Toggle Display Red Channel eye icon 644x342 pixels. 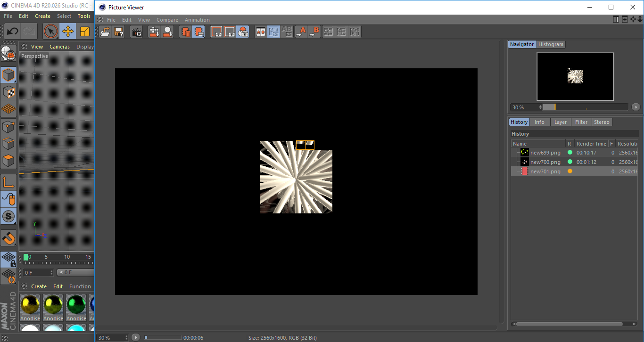[x=216, y=32]
